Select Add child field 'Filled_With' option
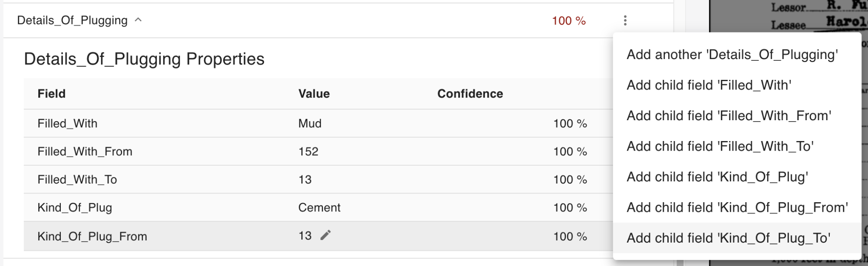Screen dimensions: 868x266 click(x=709, y=85)
